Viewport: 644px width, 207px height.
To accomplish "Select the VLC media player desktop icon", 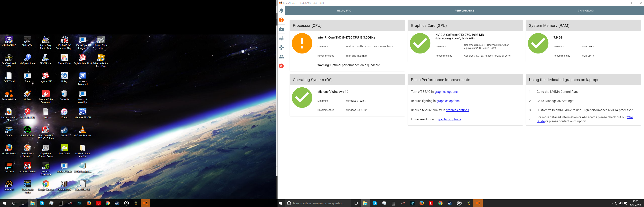I will pos(82,131).
